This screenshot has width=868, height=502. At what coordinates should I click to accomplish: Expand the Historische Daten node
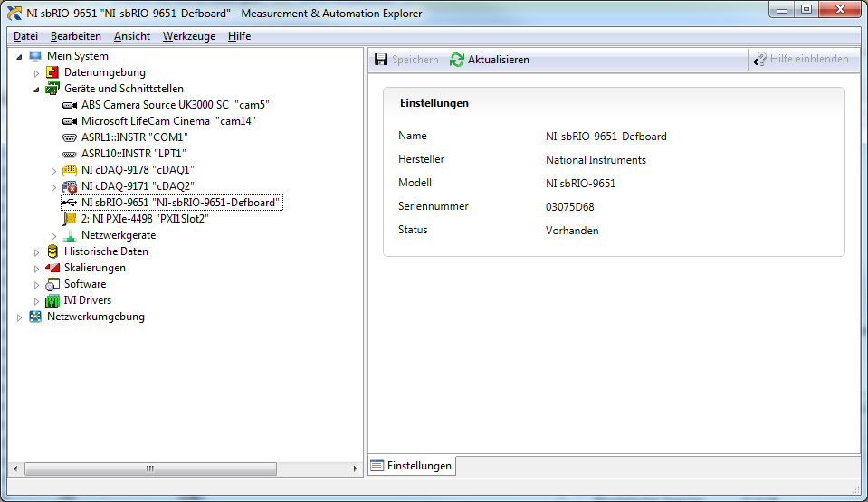(x=36, y=252)
